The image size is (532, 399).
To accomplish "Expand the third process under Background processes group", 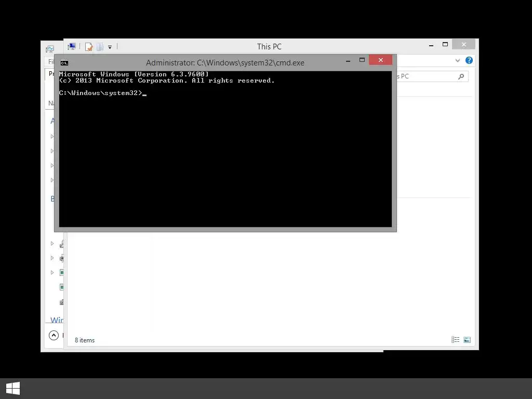I will pos(52,272).
